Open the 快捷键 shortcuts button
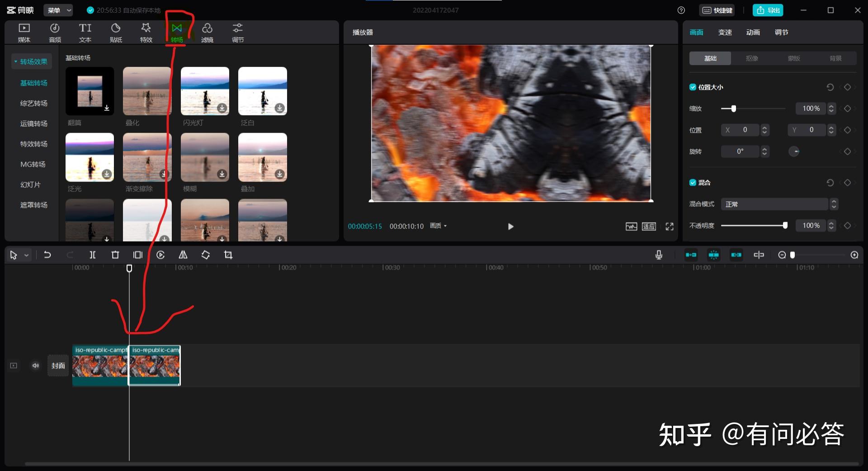 (x=717, y=10)
